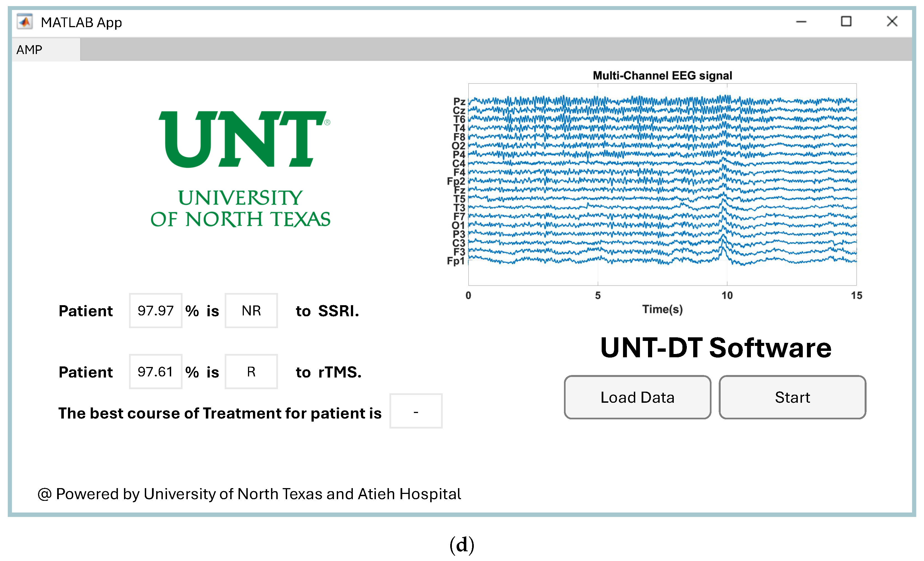
Task: Click the 'UNT-DT Software' heading text
Action: pos(715,347)
